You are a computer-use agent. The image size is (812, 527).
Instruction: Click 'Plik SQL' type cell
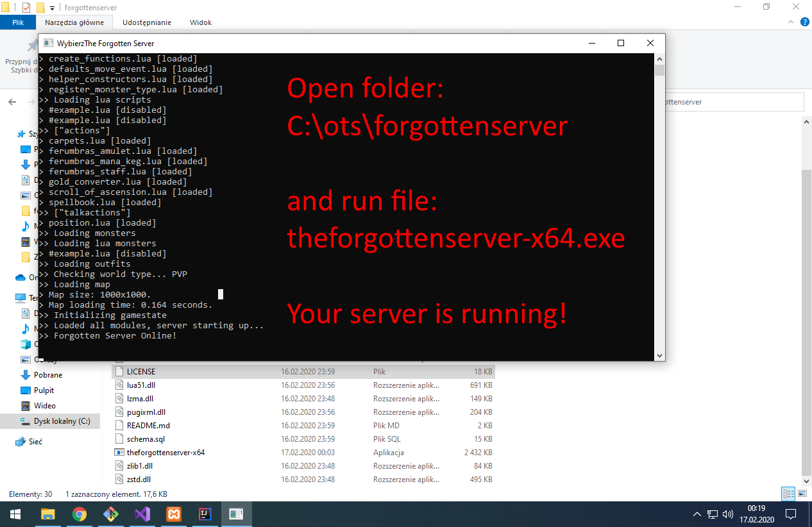(387, 439)
